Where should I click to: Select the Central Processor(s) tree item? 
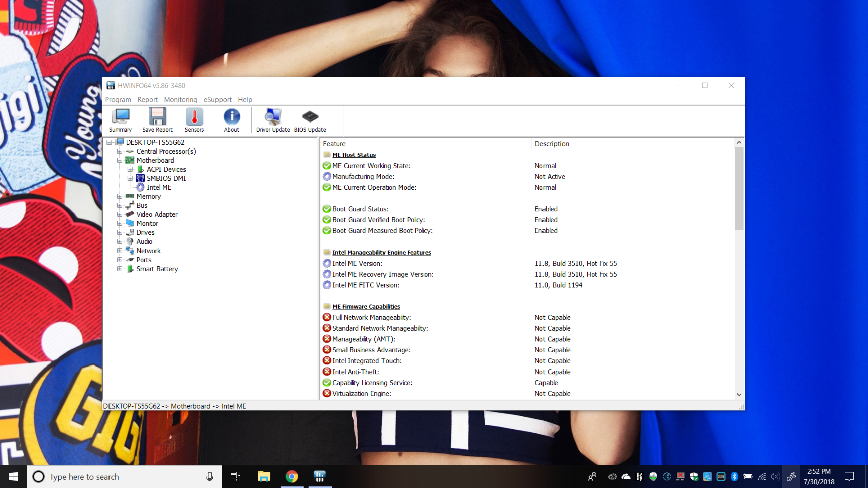coord(166,151)
